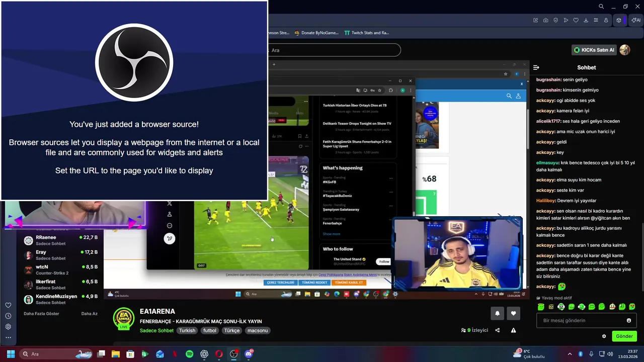Open the EA1ARENA channel avatar
The image size is (644, 362).
(124, 317)
